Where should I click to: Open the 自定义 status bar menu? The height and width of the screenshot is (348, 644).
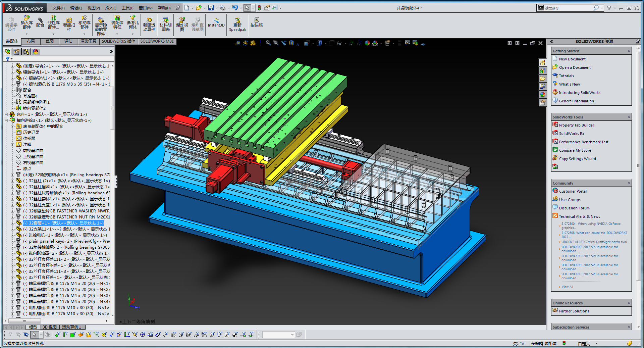(x=584, y=344)
